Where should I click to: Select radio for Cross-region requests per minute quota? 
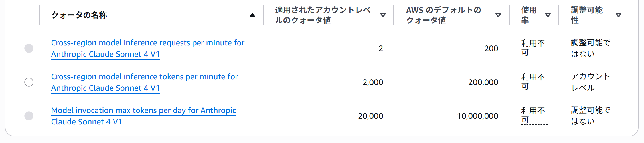click(29, 48)
